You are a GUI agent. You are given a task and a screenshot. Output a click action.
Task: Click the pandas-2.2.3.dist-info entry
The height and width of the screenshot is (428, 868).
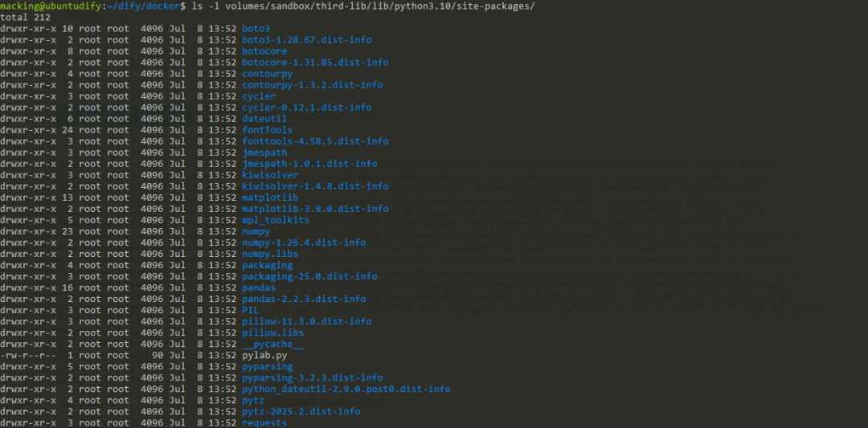304,298
